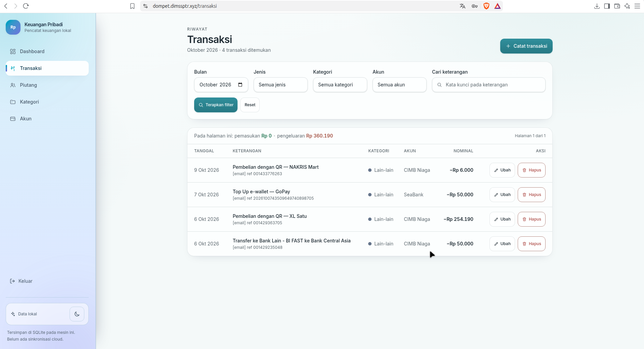The width and height of the screenshot is (644, 349).
Task: Toggle the browser sidebar panel icon
Action: pyautogui.click(x=607, y=6)
